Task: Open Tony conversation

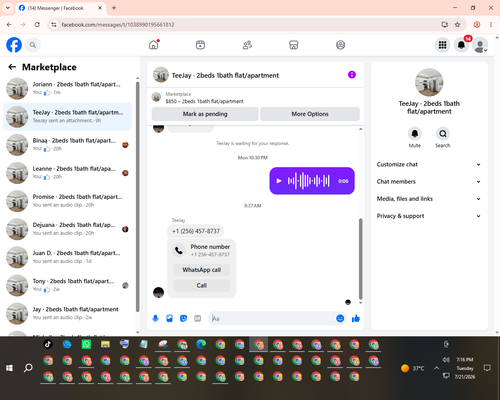Action: [x=67, y=285]
